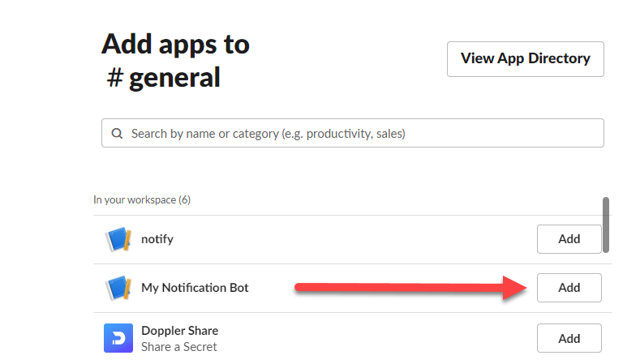This screenshot has height=364, width=640.
Task: Click the red arrow's tail end
Action: [x=300, y=286]
